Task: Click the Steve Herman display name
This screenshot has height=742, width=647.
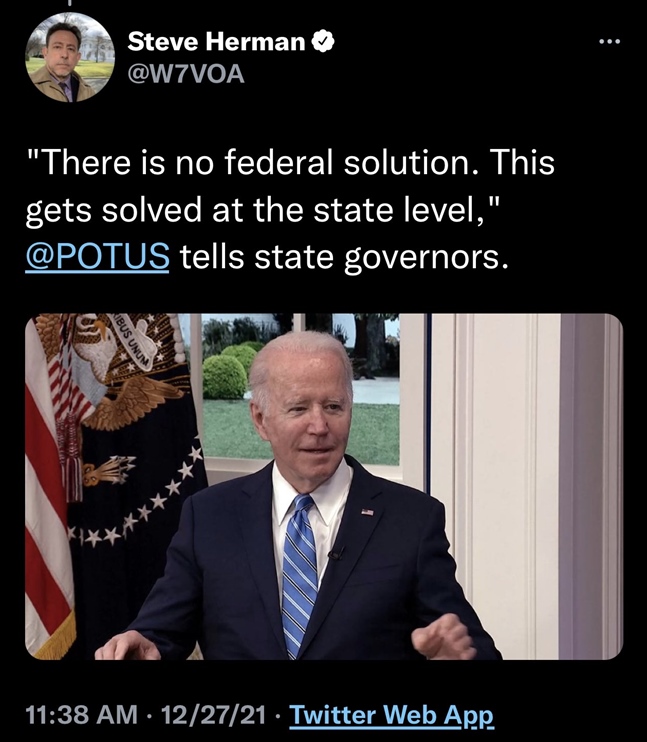Action: click(x=216, y=42)
